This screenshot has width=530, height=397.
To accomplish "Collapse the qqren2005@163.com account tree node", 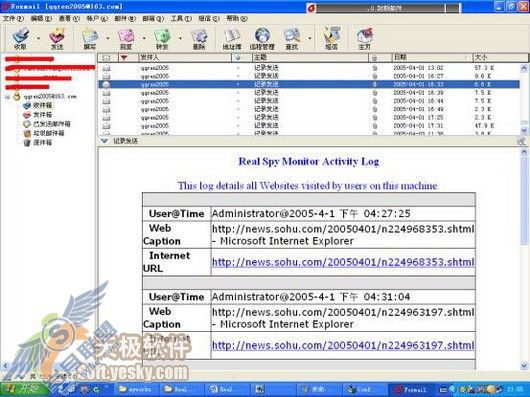I will click(x=7, y=97).
